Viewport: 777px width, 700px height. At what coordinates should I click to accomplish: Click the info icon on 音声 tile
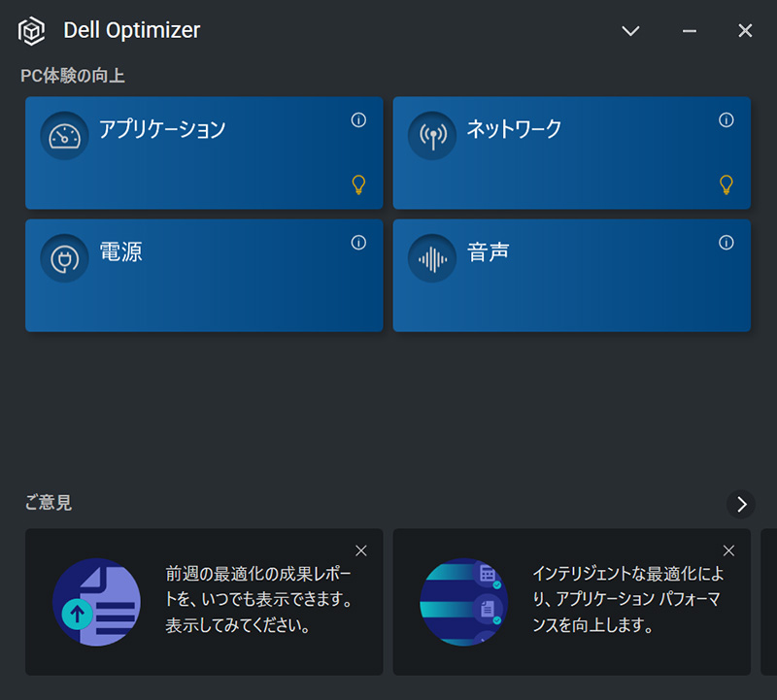tap(726, 243)
